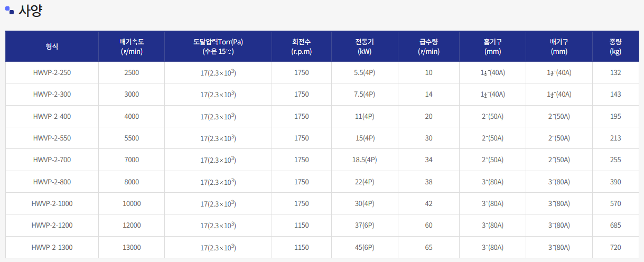Select the 전동기 (kW) column header
The width and height of the screenshot is (644, 262).
click(x=365, y=46)
